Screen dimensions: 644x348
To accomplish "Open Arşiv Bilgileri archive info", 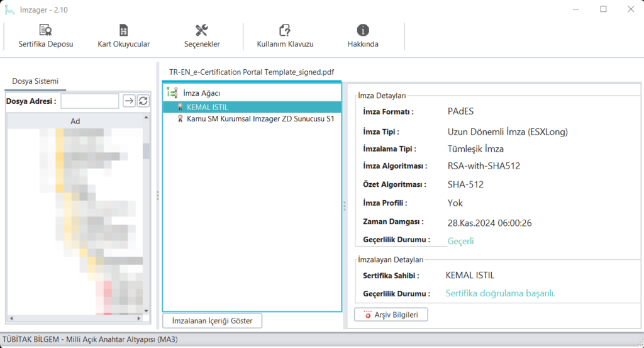I will [391, 315].
